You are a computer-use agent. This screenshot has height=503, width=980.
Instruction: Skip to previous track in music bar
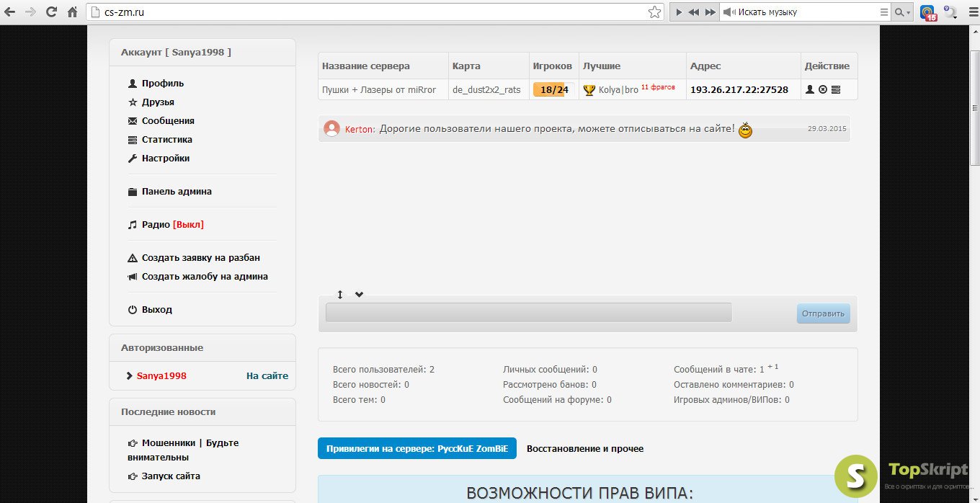click(694, 12)
